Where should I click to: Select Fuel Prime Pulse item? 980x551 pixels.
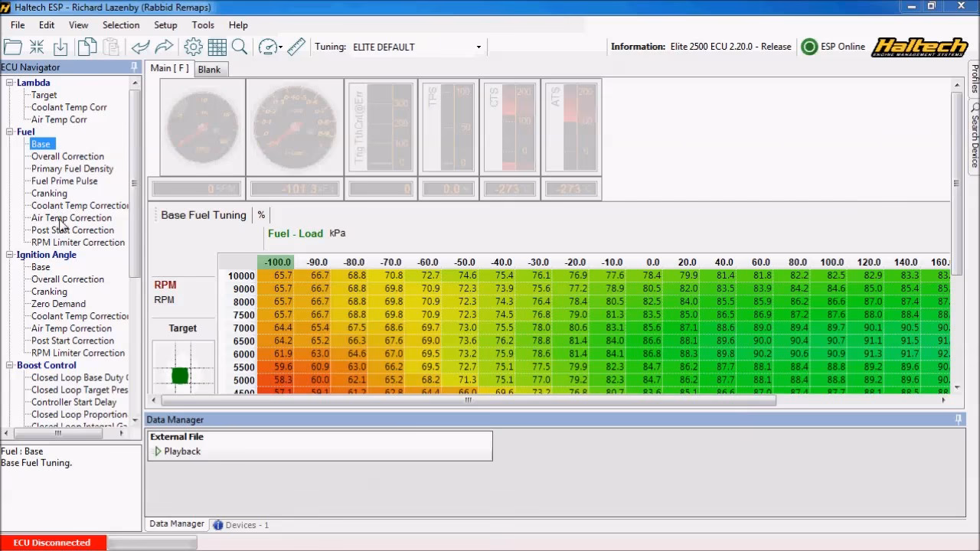pos(64,181)
